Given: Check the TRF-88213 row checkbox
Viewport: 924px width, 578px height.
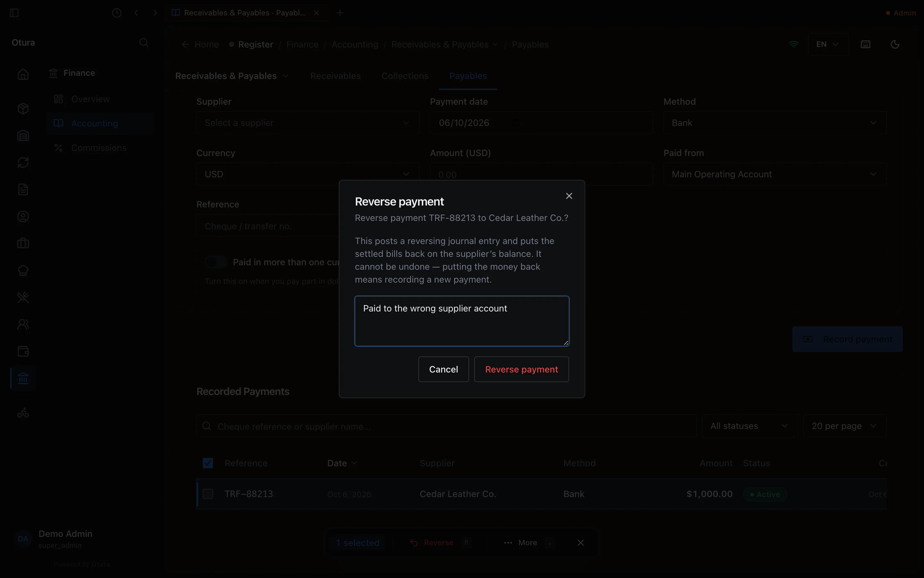Looking at the screenshot, I should [208, 494].
